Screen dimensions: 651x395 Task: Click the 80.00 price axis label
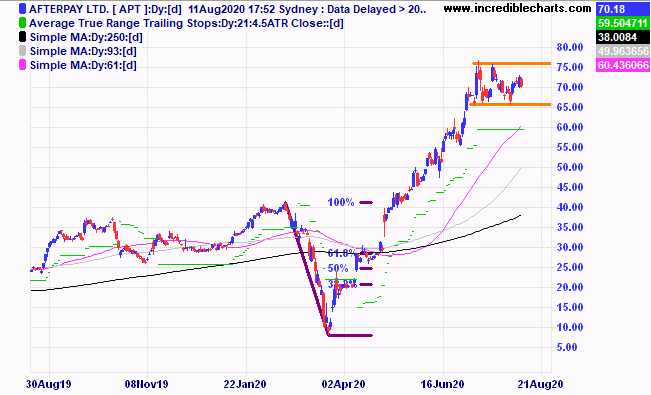click(570, 47)
